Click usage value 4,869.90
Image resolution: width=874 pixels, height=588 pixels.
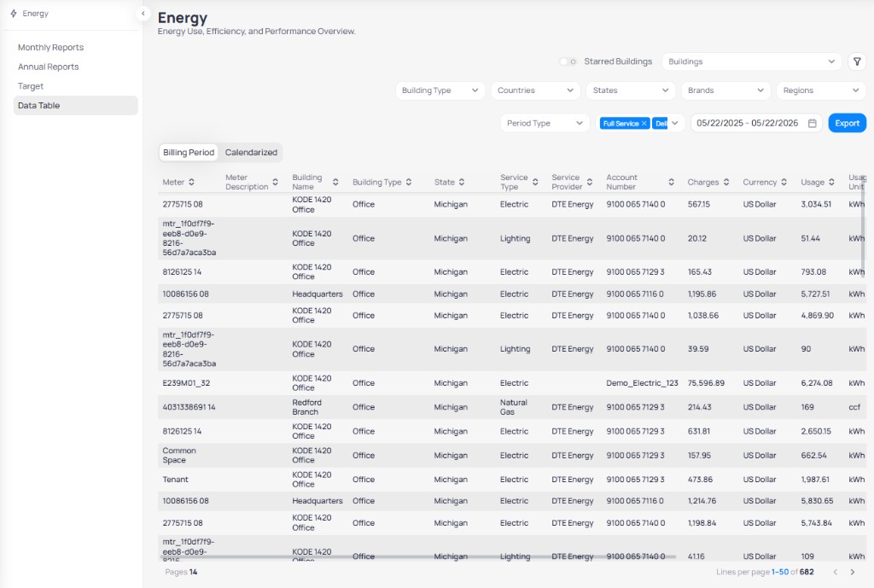point(817,315)
